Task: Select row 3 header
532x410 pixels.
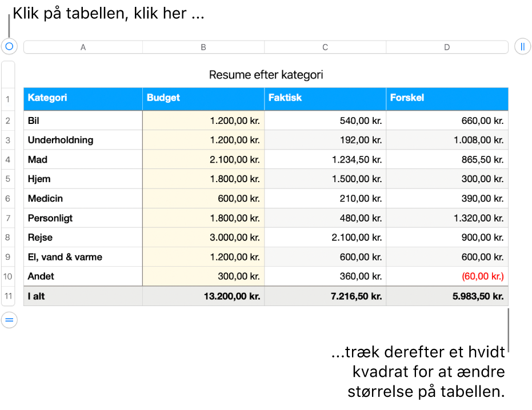Action: [8, 140]
